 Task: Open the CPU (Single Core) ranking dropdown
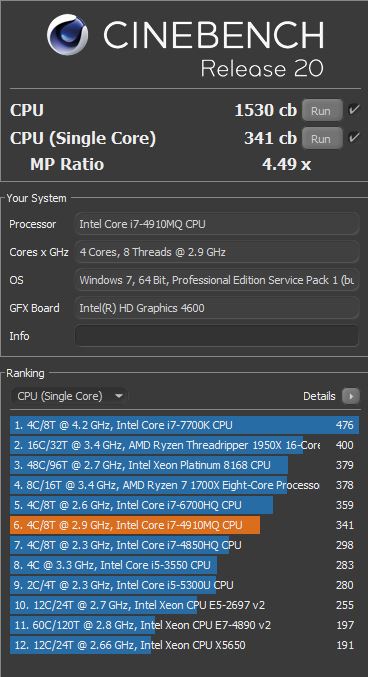click(69, 396)
